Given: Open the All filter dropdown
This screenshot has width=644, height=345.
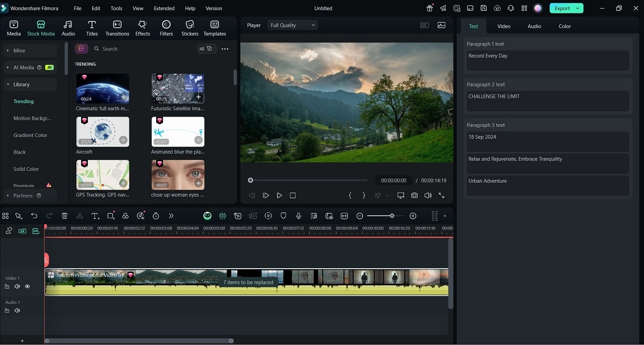Looking at the screenshot, I should click(207, 49).
